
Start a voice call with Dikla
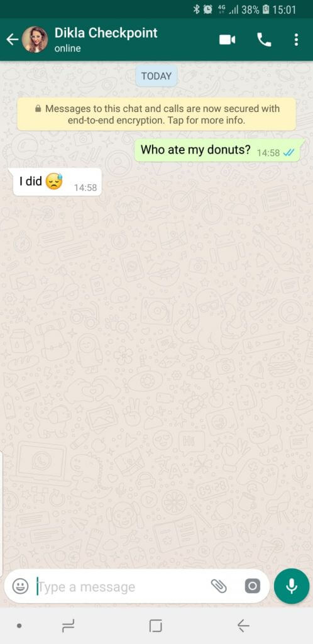pyautogui.click(x=264, y=40)
